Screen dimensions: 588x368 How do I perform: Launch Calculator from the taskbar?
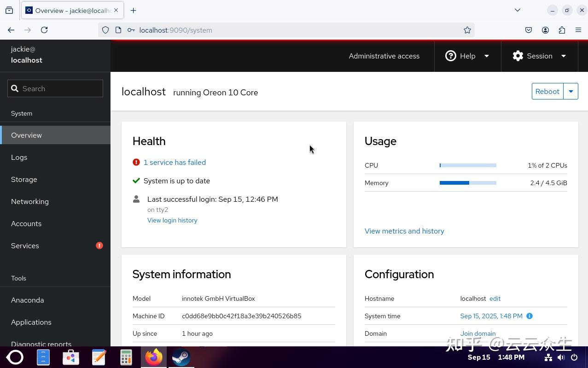point(126,357)
